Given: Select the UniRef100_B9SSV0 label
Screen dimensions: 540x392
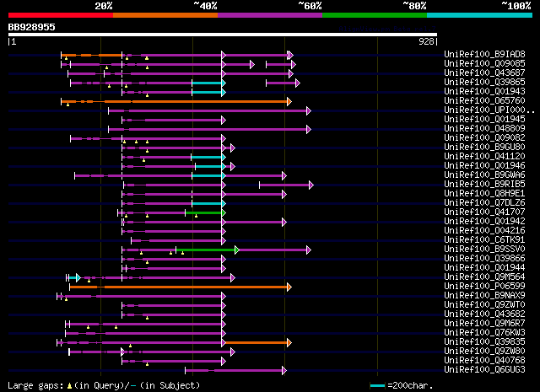Looking at the screenshot, I should [x=484, y=250].
